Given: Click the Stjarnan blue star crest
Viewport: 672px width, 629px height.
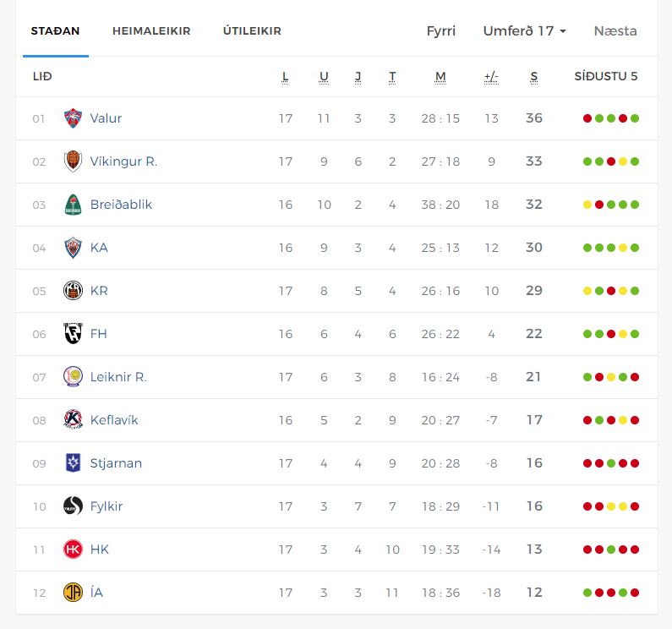Looking at the screenshot, I should pos(73,463).
